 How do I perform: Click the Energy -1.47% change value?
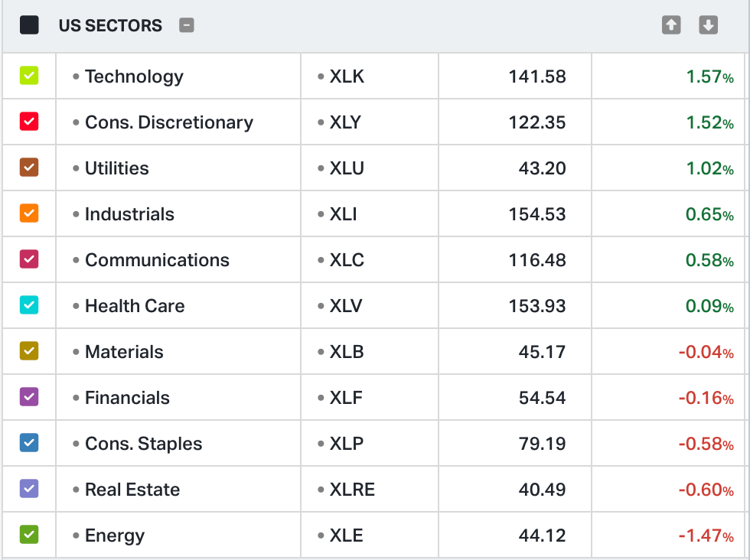[x=706, y=536]
